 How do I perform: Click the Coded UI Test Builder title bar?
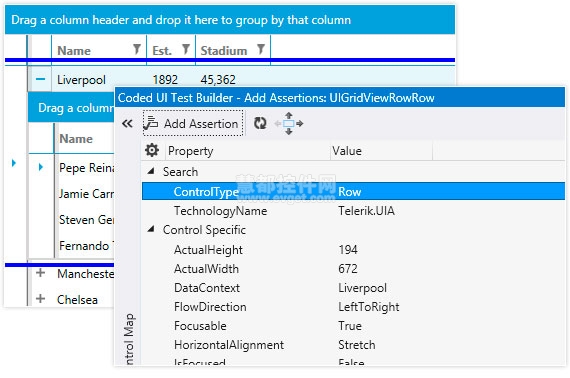click(x=340, y=97)
